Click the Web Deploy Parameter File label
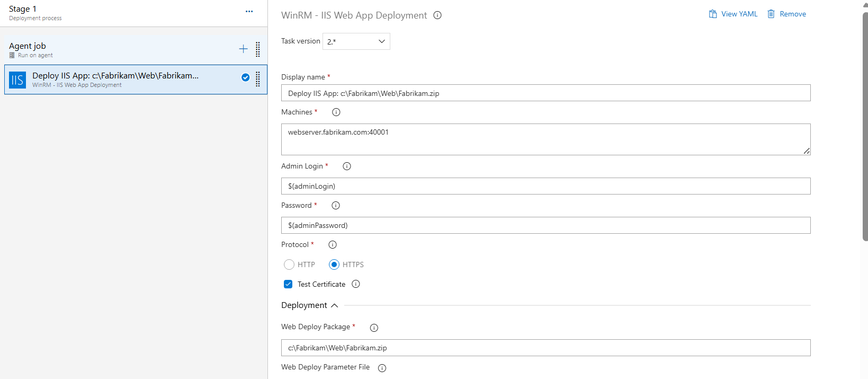868x379 pixels. [326, 367]
